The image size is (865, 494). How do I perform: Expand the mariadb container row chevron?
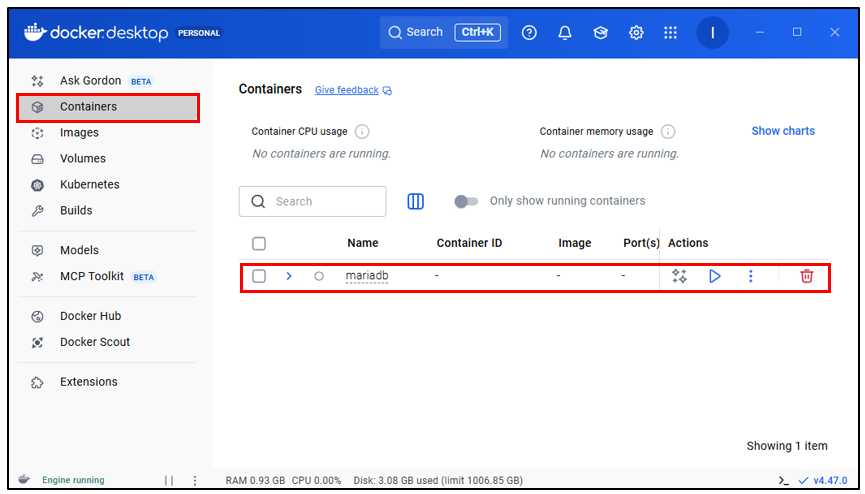click(289, 276)
